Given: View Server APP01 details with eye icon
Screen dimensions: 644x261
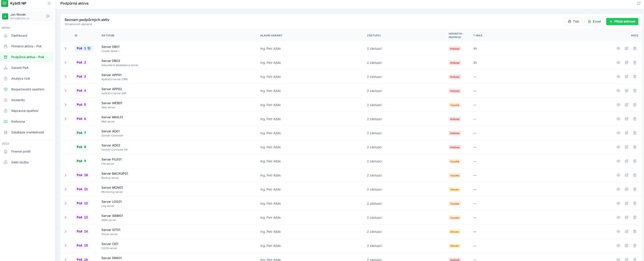Looking at the screenshot, I should click(618, 77).
